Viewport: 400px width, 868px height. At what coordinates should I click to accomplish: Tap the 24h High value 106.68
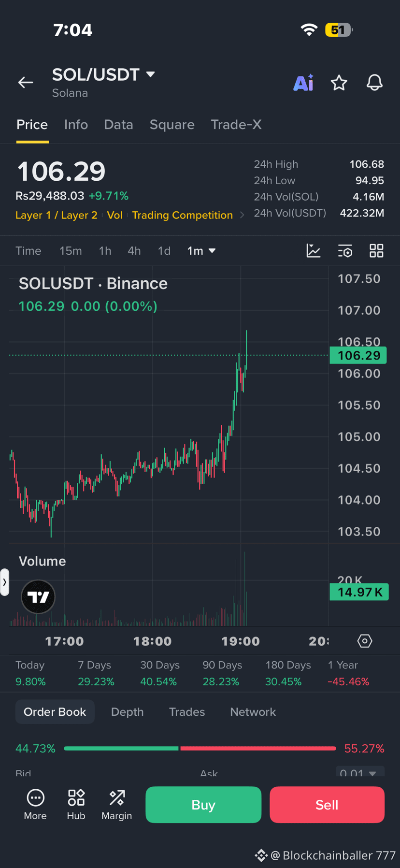pos(367,164)
